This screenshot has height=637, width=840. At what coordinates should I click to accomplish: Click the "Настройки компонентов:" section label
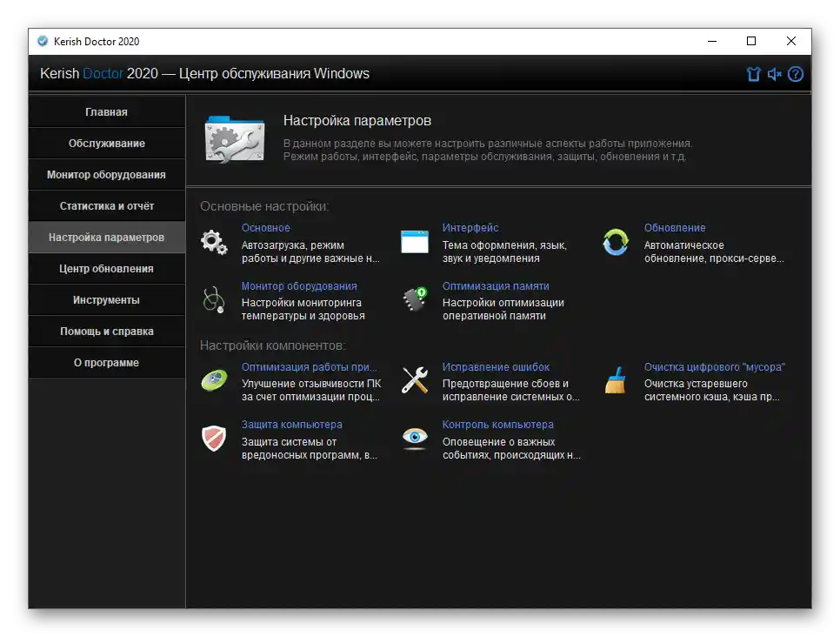[x=273, y=345]
